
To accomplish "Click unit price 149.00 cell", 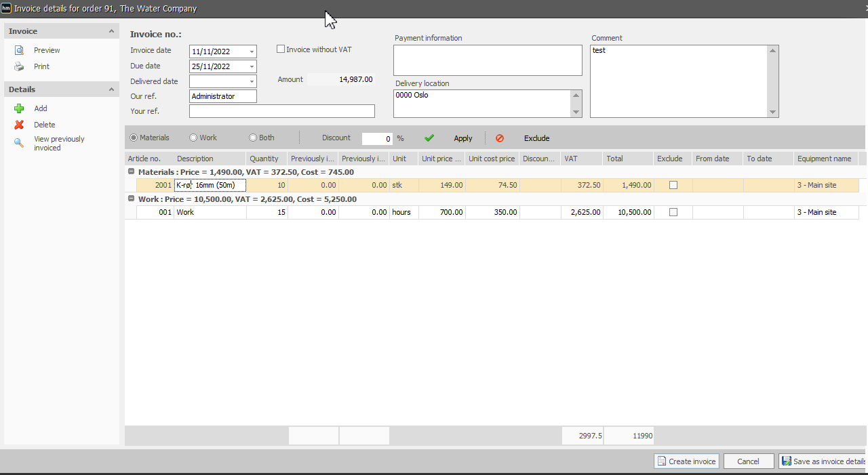I will point(442,185).
